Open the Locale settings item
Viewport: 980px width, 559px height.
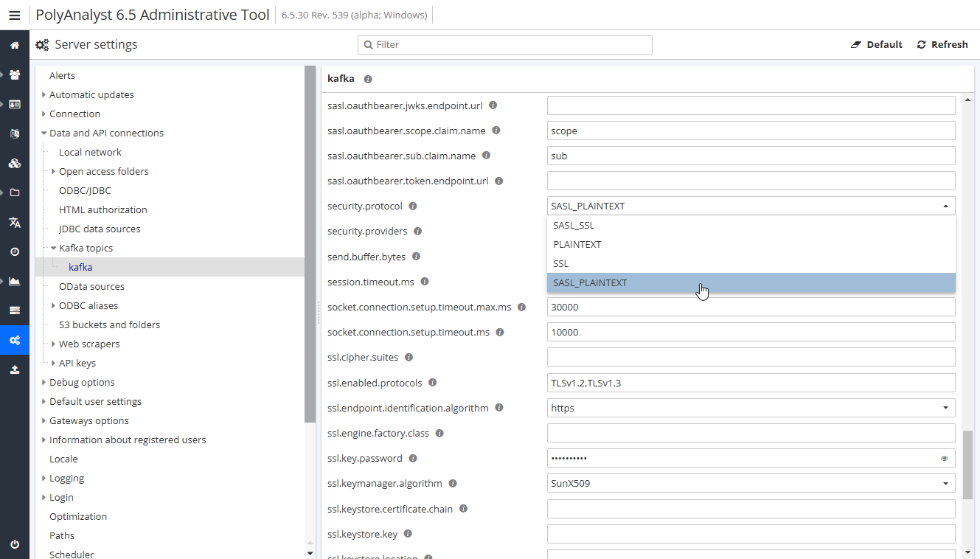pyautogui.click(x=63, y=459)
